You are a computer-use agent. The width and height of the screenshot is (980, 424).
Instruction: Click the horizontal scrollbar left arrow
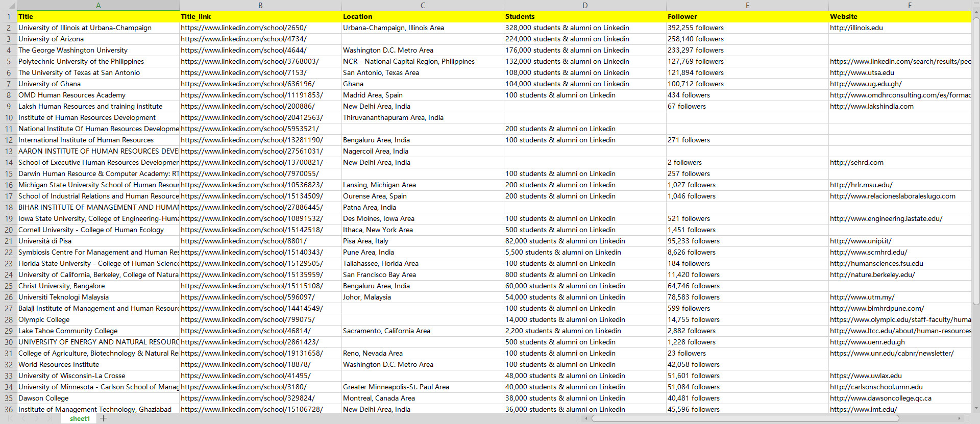[x=586, y=418]
